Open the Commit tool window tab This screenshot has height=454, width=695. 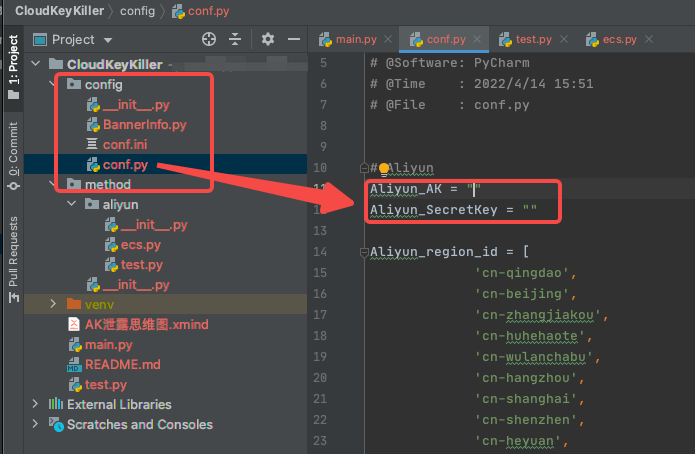14,156
